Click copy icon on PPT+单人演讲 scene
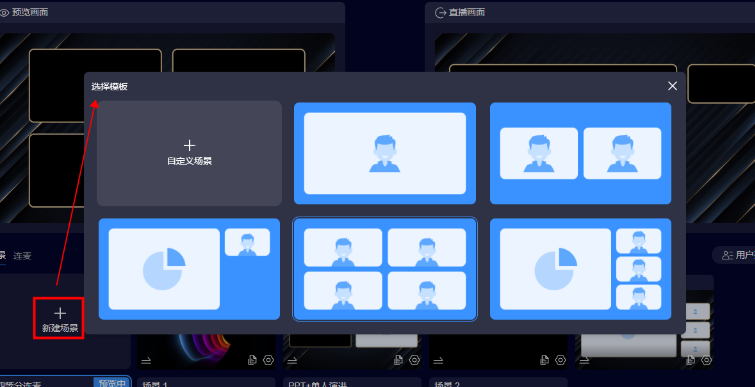 pyautogui.click(x=398, y=360)
